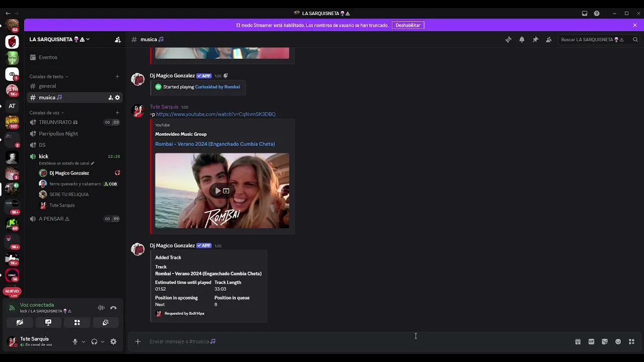Screen dimensions: 644x362
Task: Open the kick voice channel
Action: point(74,156)
